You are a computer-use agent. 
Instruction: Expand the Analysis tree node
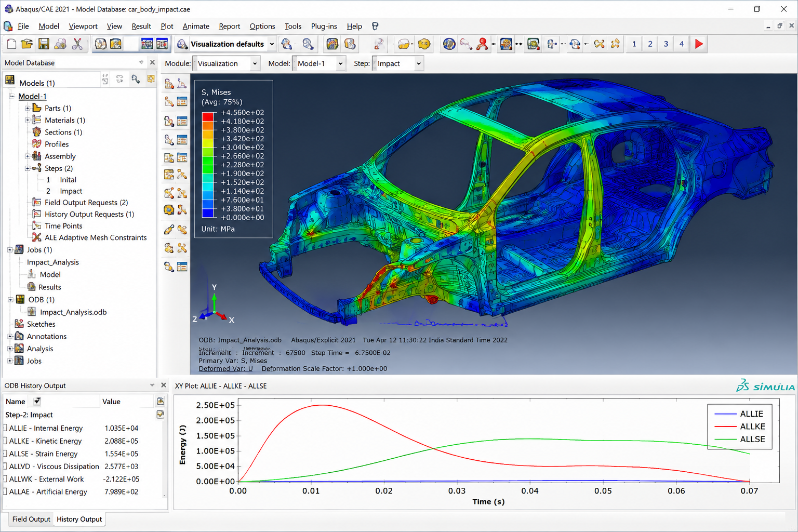(10, 349)
